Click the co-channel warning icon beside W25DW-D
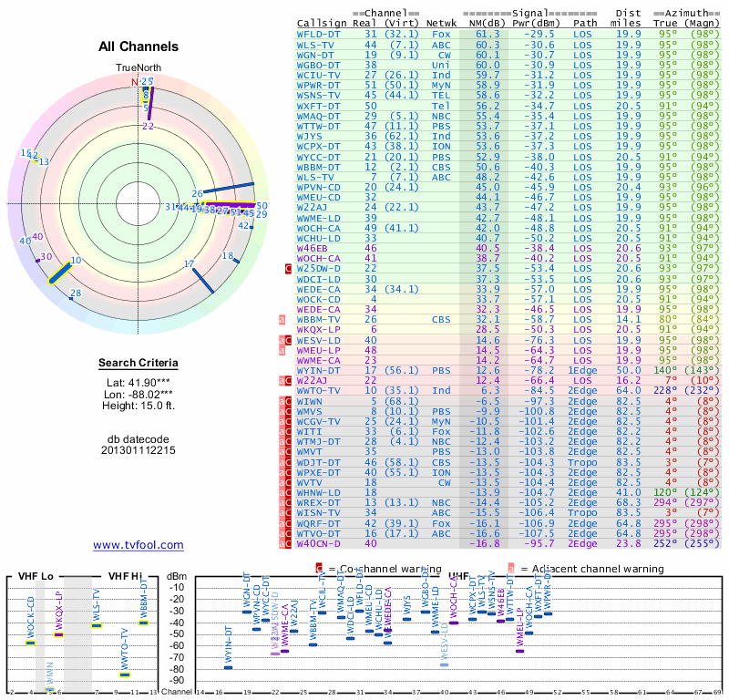 tap(288, 269)
